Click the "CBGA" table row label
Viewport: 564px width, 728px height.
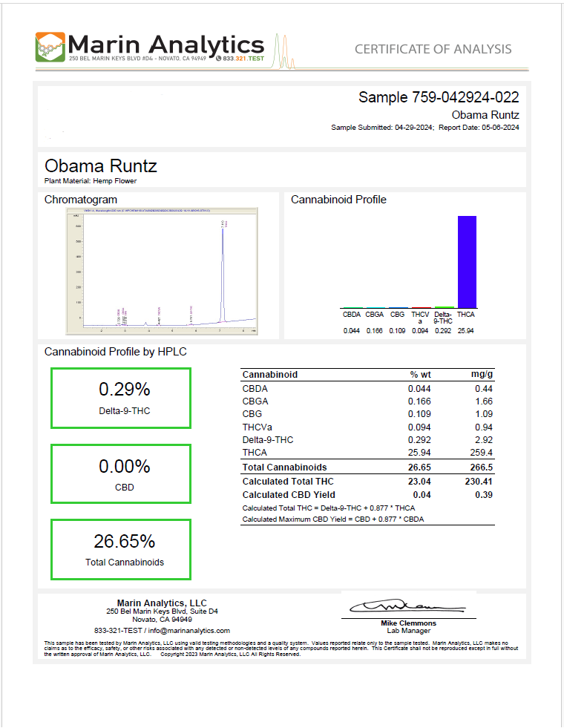tap(255, 401)
